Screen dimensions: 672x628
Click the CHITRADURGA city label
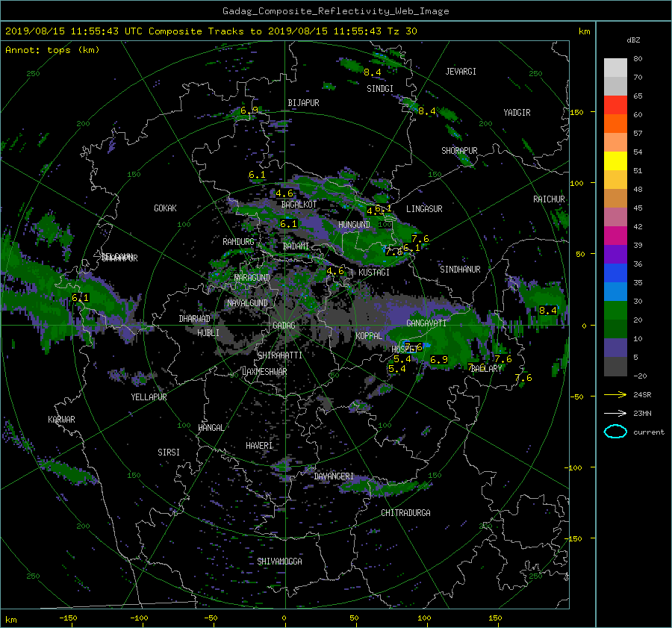(x=405, y=513)
